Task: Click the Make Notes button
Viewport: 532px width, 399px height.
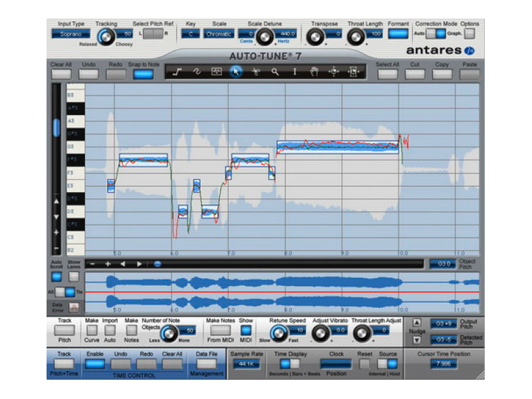Action: 131,330
